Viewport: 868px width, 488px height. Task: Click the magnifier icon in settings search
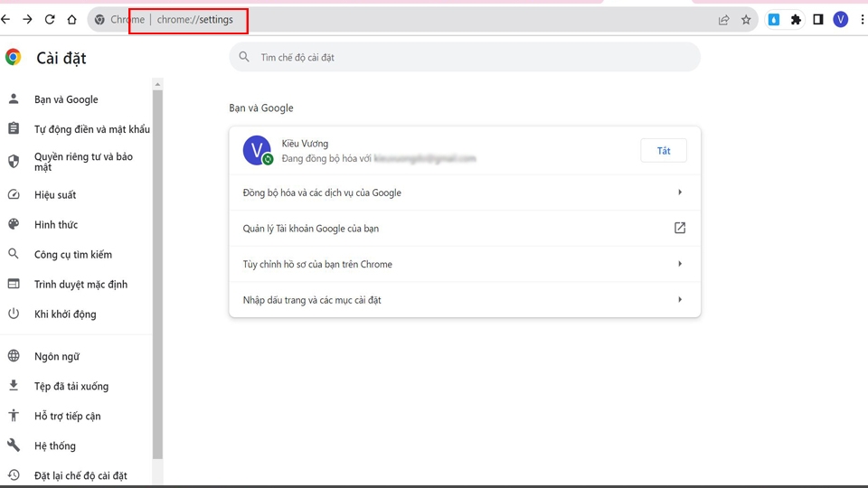[x=244, y=56]
